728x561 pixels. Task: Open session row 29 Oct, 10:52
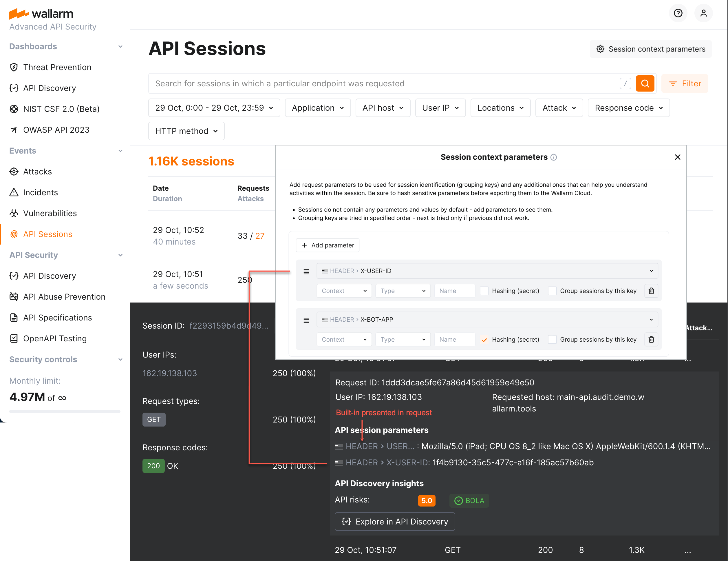[211, 236]
